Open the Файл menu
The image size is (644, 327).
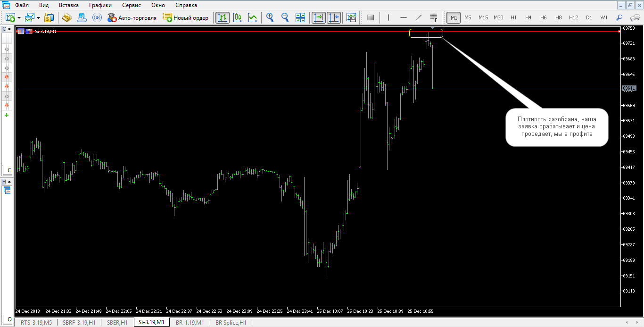point(22,5)
